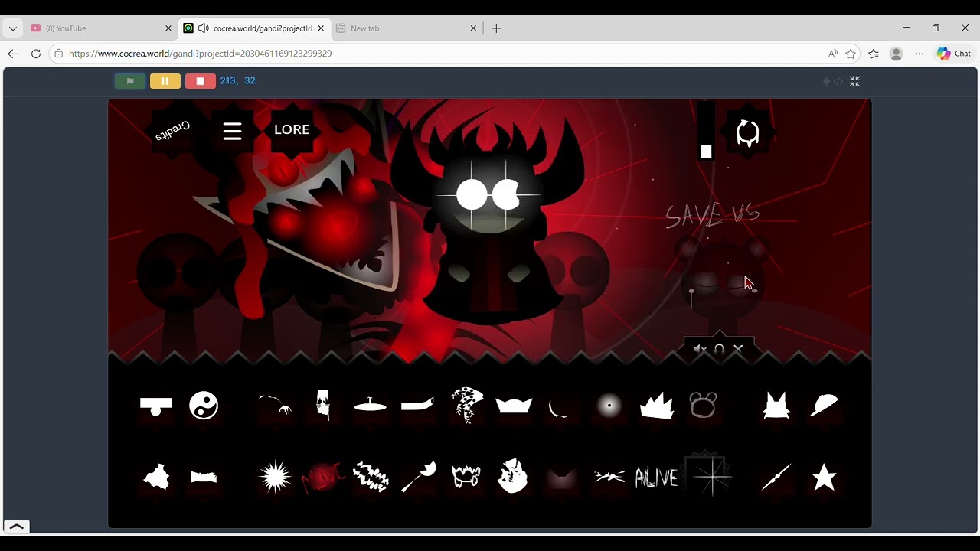The height and width of the screenshot is (551, 980).
Task: Click the center horned character with white eyes
Action: 488,222
